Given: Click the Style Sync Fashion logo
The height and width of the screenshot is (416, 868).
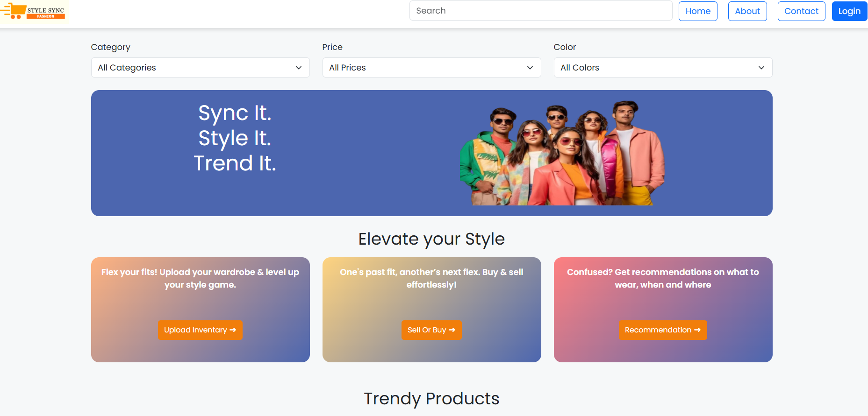Looking at the screenshot, I should coord(34,11).
